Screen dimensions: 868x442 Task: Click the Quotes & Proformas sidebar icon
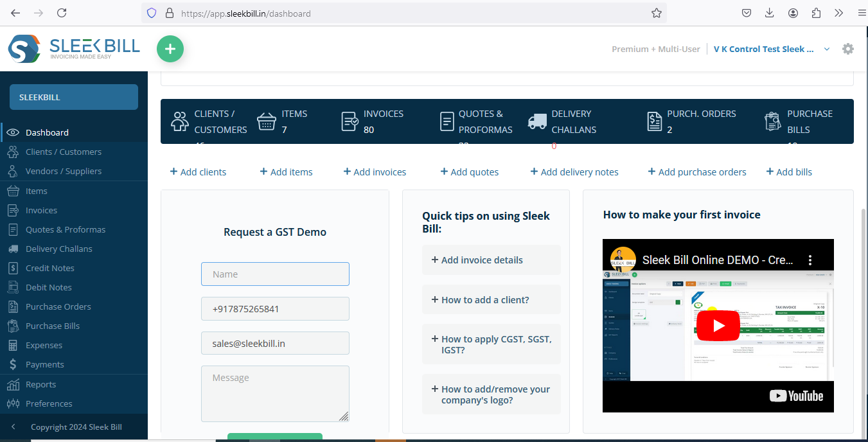point(13,229)
